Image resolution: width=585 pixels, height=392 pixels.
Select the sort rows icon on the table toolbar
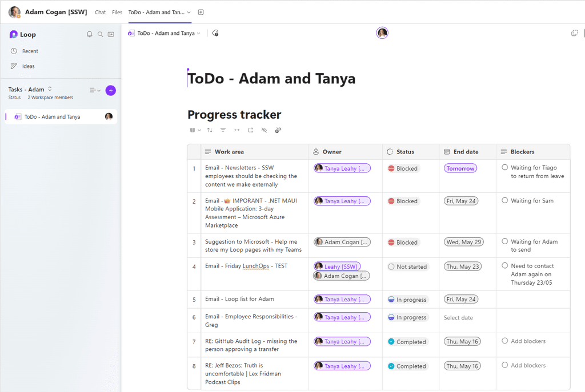[x=209, y=130]
